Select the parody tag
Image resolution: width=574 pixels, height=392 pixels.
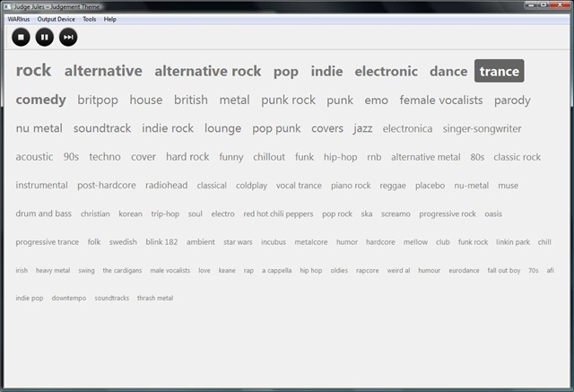512,100
